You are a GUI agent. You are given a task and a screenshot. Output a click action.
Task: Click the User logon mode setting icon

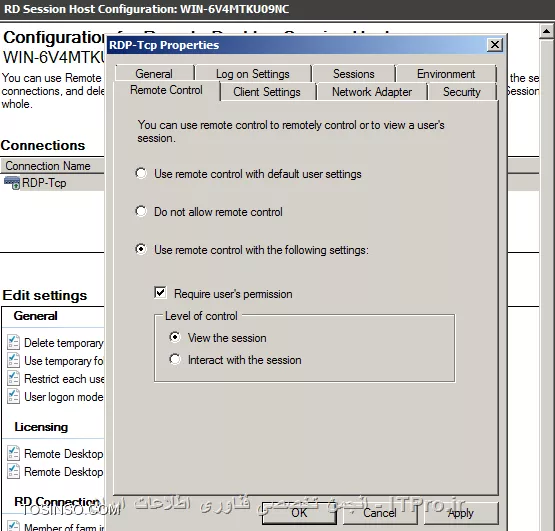click(x=13, y=396)
